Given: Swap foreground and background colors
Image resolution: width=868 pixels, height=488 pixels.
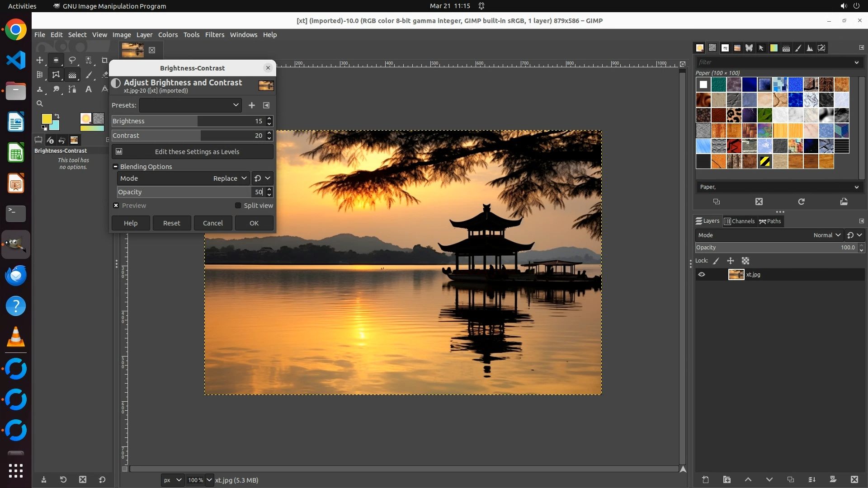Looking at the screenshot, I should point(57,116).
